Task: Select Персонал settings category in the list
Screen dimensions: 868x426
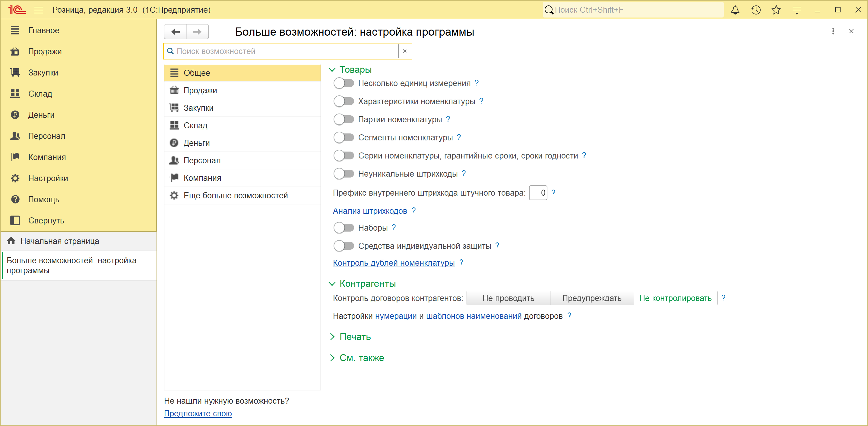Action: pos(242,161)
